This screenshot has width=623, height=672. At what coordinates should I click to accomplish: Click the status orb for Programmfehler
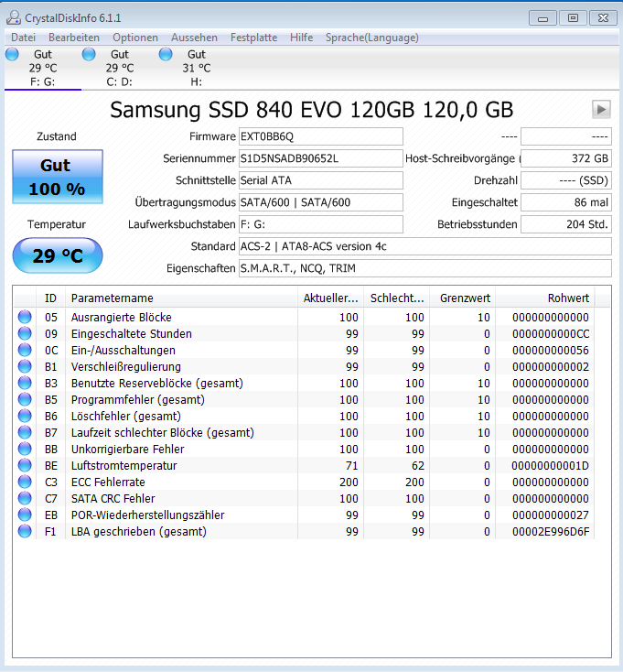[25, 399]
